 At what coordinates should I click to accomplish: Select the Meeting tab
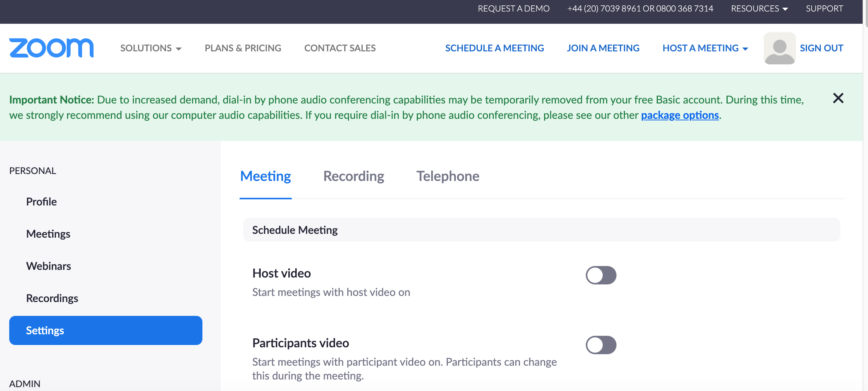pyautogui.click(x=265, y=176)
